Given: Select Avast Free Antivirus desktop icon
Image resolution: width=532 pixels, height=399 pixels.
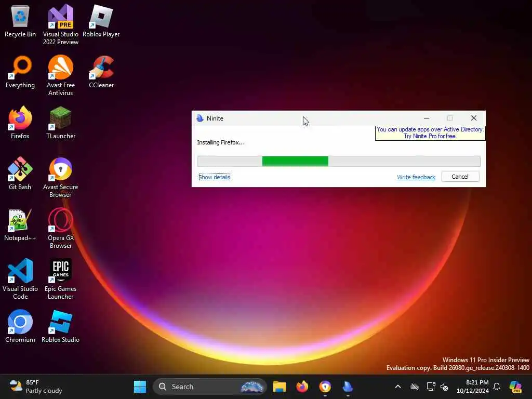Looking at the screenshot, I should [x=60, y=75].
